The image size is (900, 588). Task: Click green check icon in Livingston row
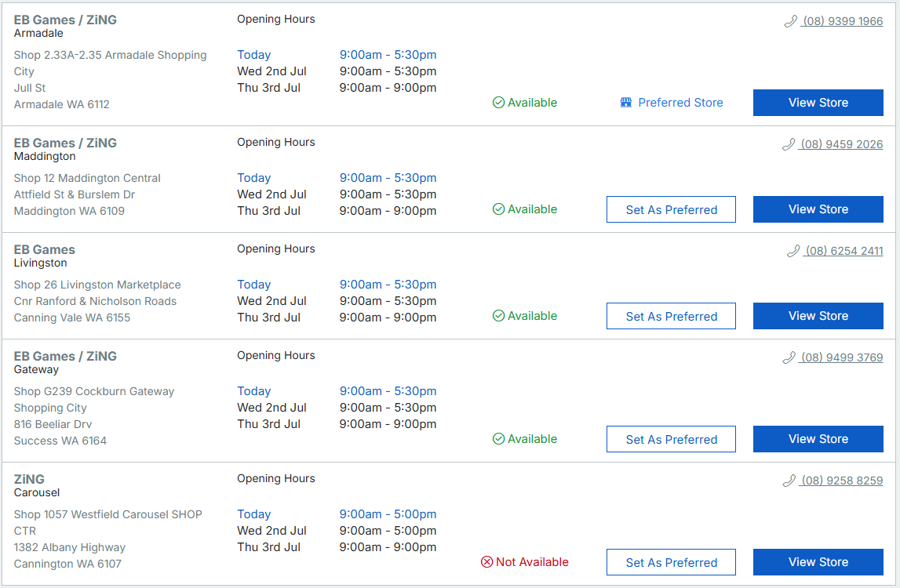(499, 316)
